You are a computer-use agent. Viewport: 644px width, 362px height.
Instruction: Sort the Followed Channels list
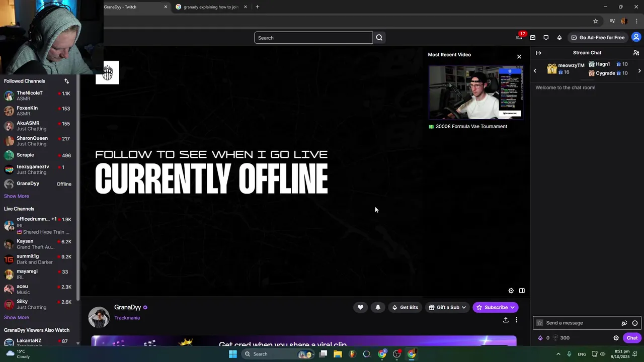[66, 81]
